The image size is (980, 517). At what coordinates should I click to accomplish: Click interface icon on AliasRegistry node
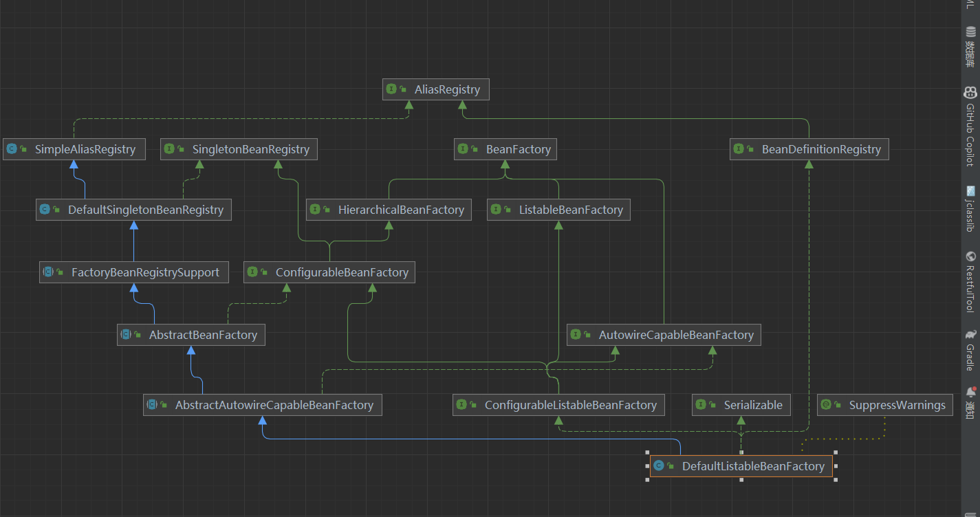(391, 89)
